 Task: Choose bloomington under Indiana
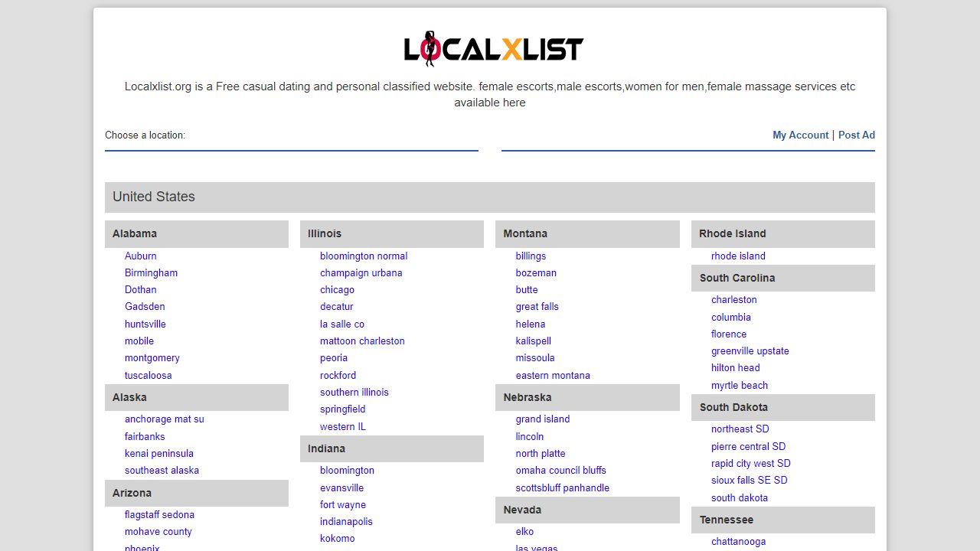(x=348, y=470)
